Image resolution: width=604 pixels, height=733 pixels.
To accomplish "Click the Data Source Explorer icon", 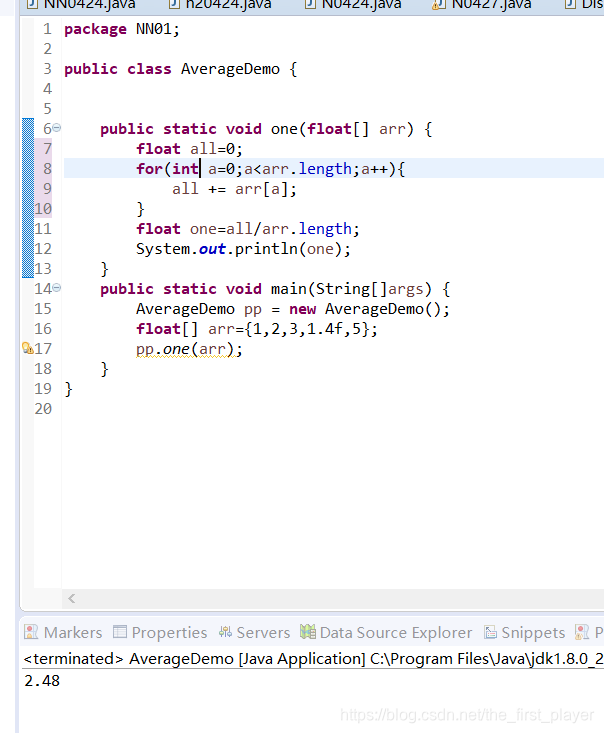I will tap(308, 632).
